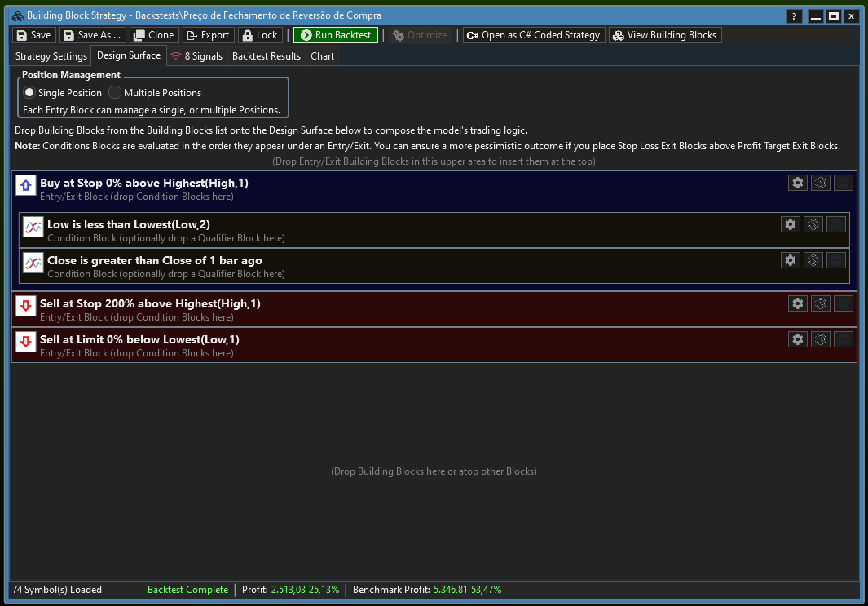Export the strategy
The height and width of the screenshot is (606, 868).
click(208, 35)
